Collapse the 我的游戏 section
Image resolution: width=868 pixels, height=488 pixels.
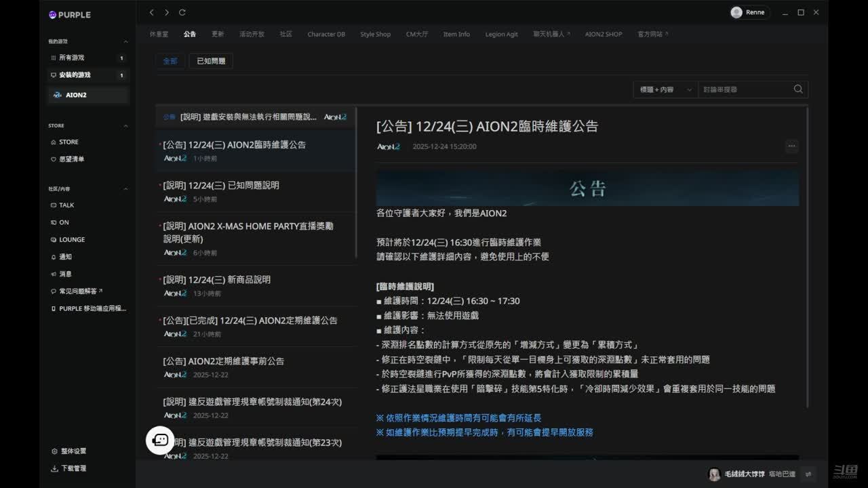click(125, 41)
